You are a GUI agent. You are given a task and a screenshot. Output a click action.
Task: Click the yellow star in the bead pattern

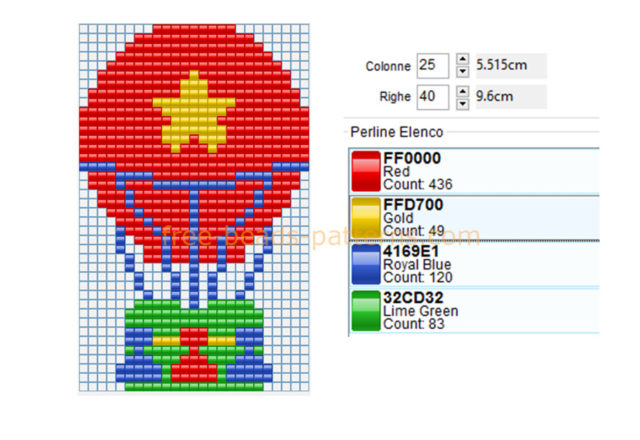click(194, 112)
